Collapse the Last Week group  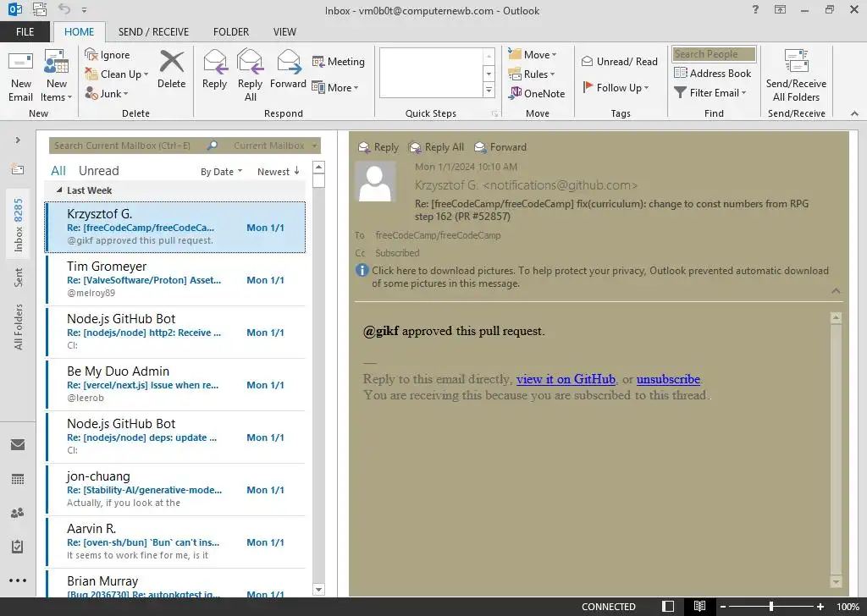(x=59, y=190)
